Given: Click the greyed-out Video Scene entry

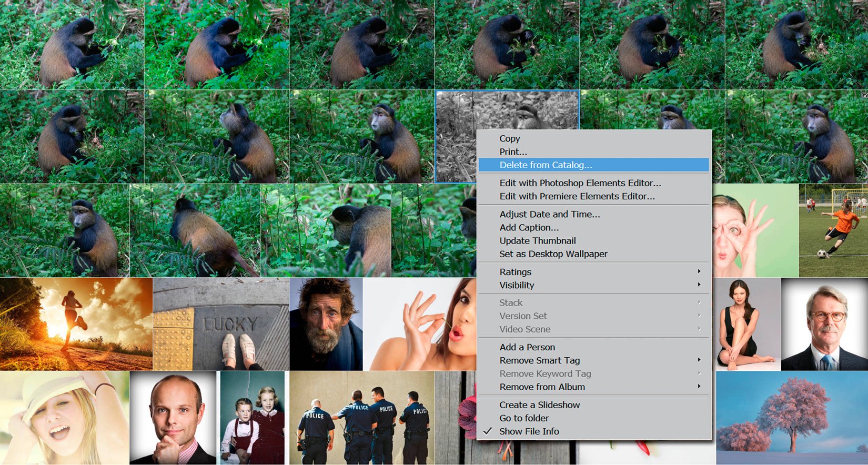Looking at the screenshot, I should click(593, 329).
